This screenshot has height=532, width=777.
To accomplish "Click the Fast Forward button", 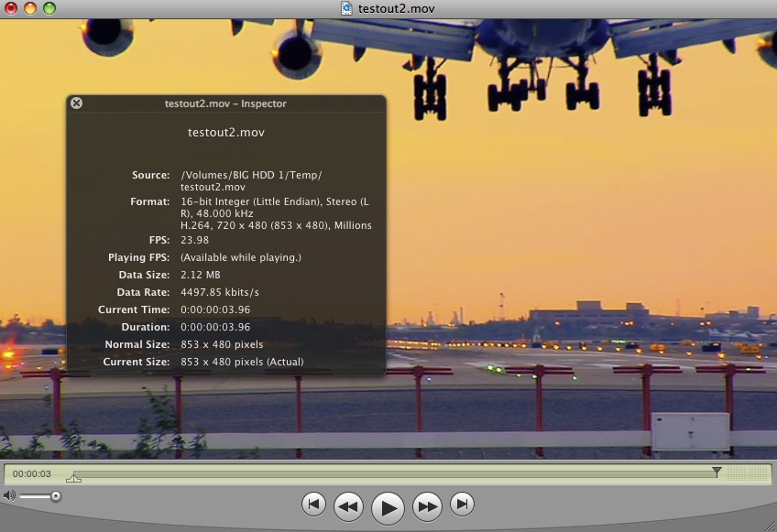I will (427, 506).
